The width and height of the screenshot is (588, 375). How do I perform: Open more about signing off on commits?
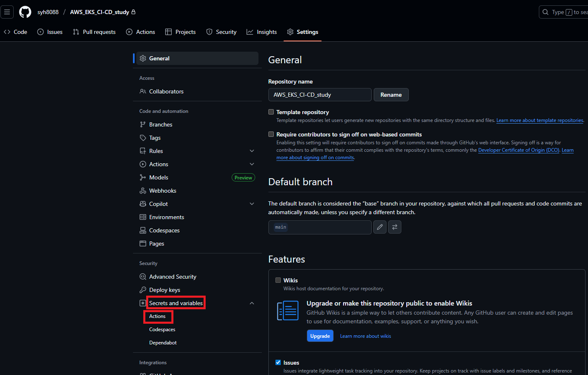coord(315,158)
